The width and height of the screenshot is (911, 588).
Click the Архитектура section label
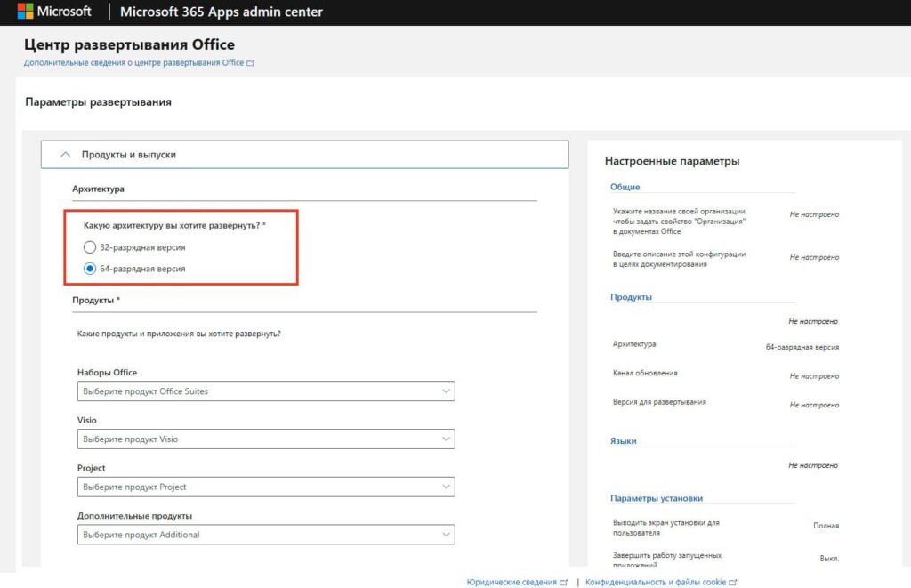click(98, 189)
